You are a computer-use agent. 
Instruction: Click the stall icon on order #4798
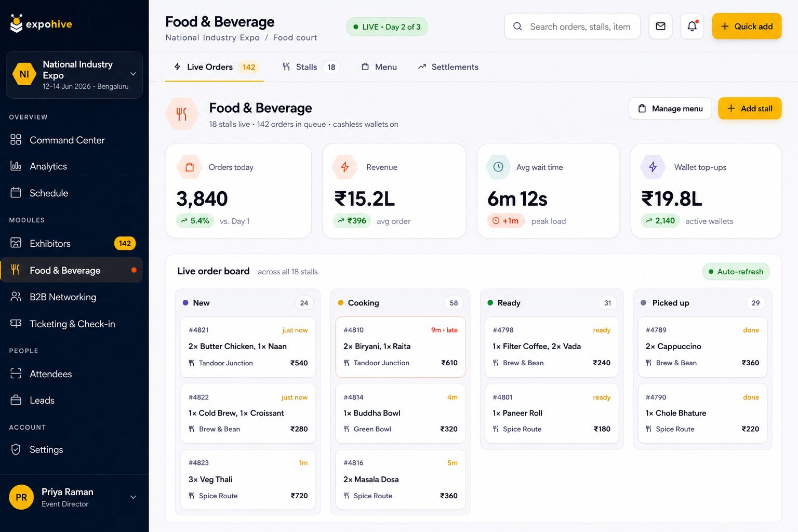coord(496,363)
